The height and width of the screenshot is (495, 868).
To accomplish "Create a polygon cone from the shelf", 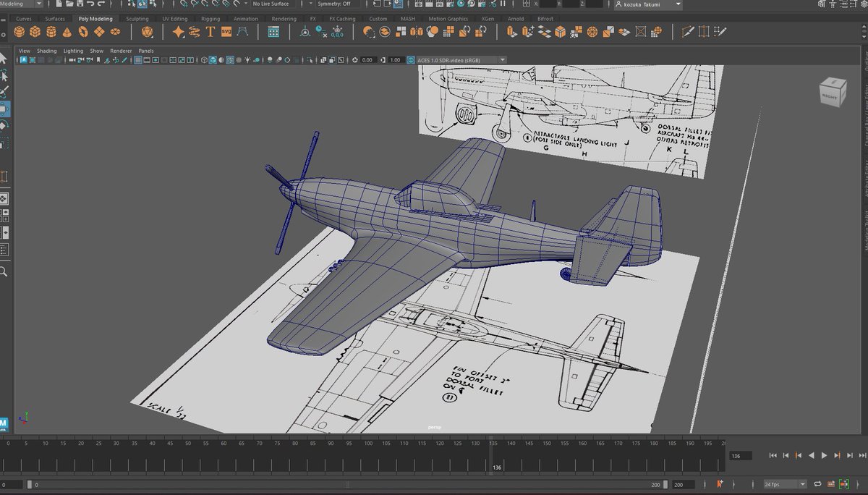I will [67, 32].
